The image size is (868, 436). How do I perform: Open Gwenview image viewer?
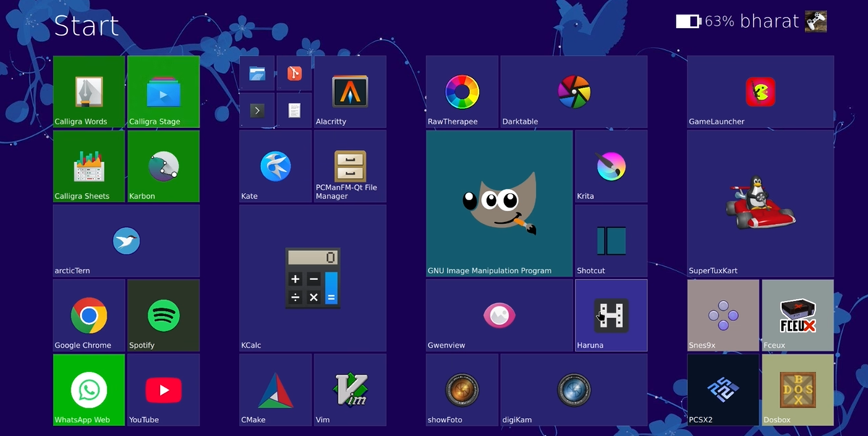coord(498,315)
